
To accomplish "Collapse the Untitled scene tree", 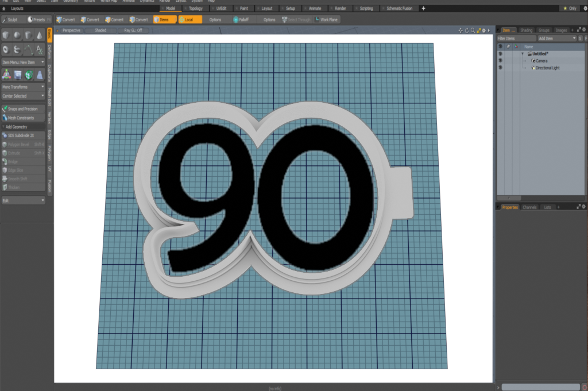I will tap(523, 53).
